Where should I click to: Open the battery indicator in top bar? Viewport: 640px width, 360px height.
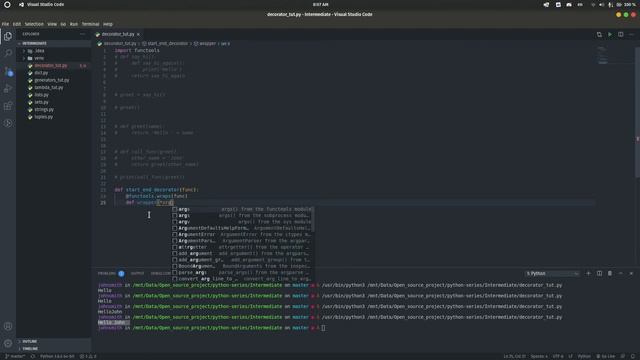point(627,4)
